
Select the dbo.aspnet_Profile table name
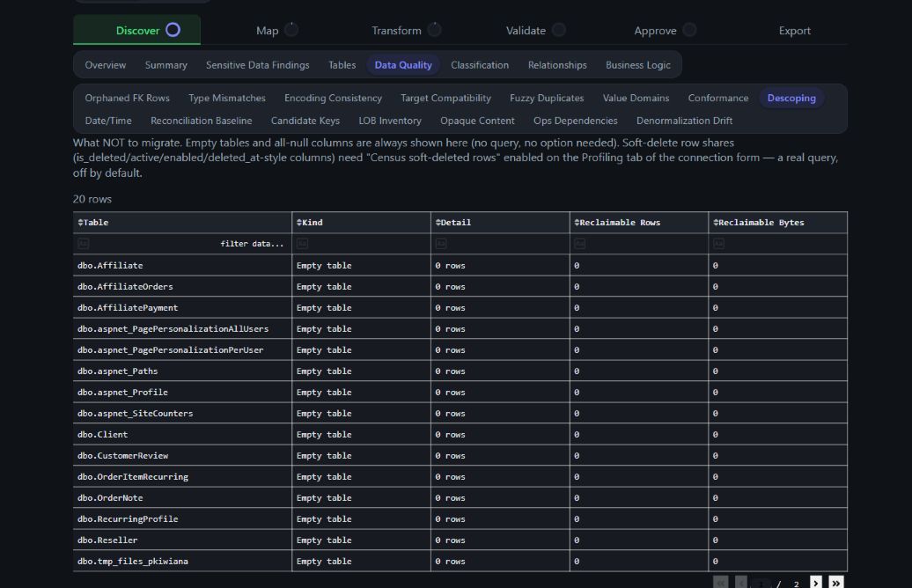click(x=122, y=393)
